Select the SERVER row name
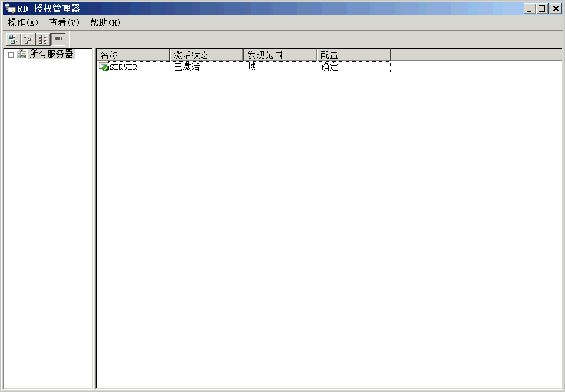Viewport: 565px width, 392px height. [x=123, y=67]
